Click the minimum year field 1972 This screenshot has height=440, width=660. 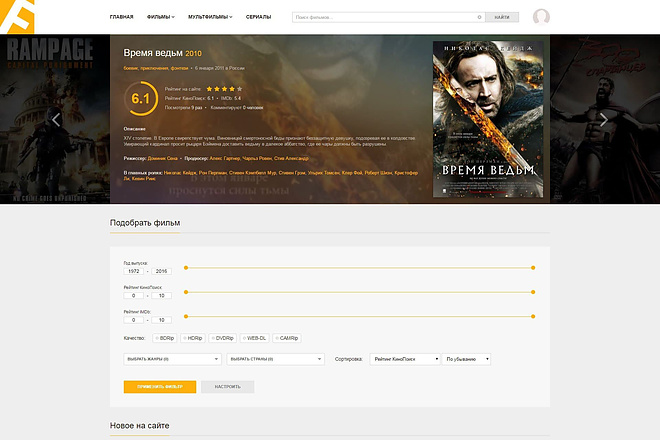(x=133, y=271)
